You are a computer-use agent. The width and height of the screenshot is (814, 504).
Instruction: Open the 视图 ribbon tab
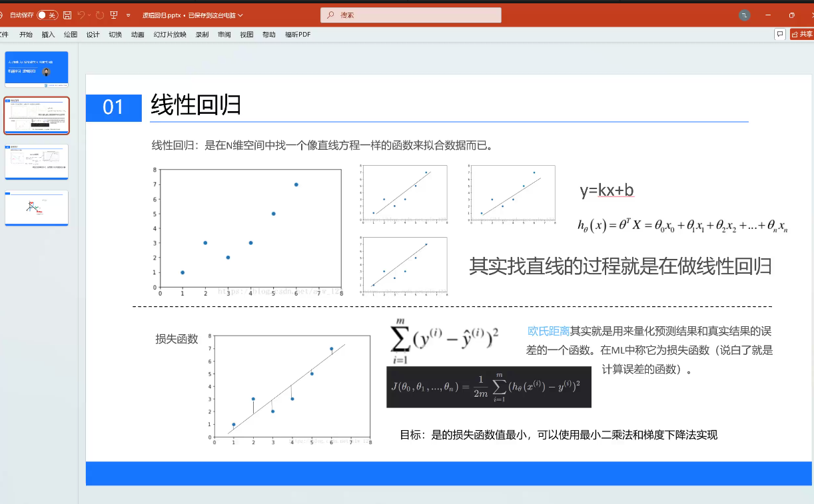[x=246, y=35]
